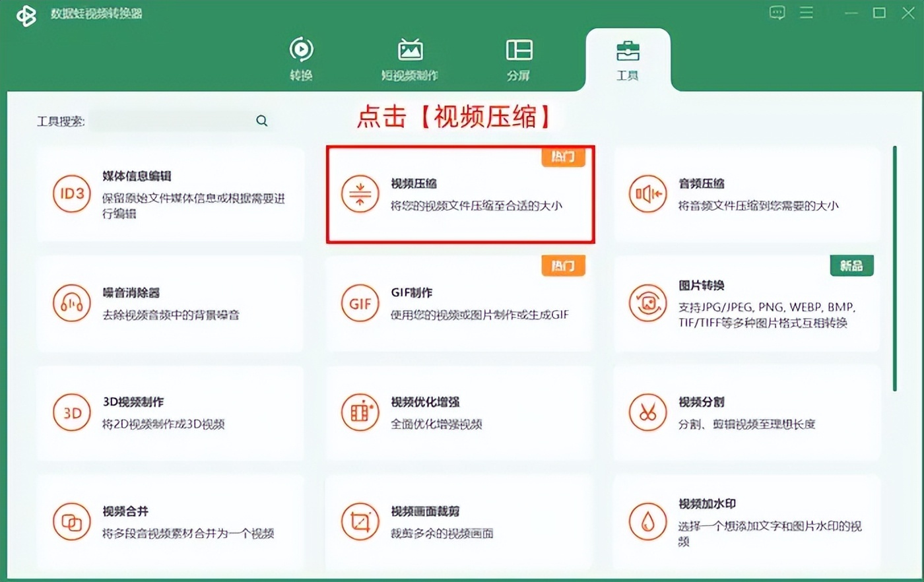This screenshot has width=924, height=582.
Task: Open the 音频压缩 tool title
Action: pos(702,183)
